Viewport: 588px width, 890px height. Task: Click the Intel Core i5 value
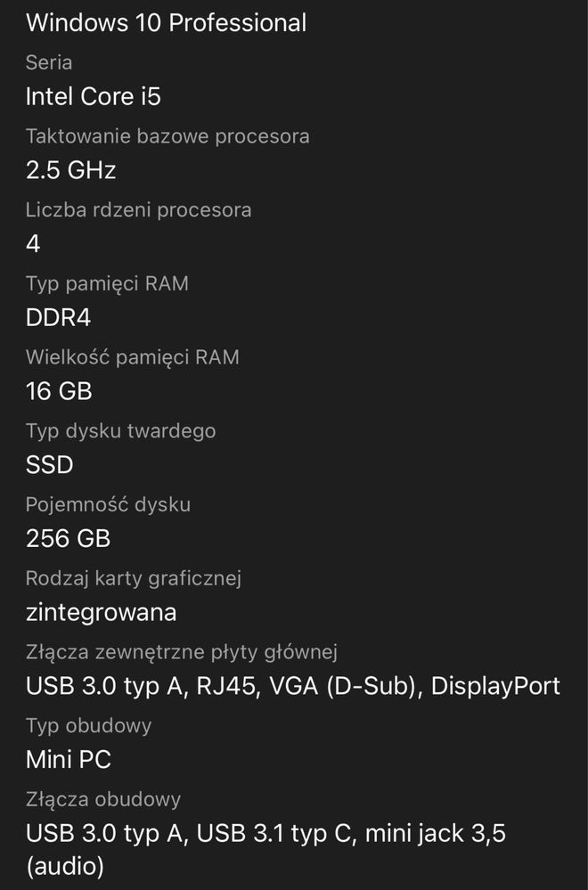tap(94, 96)
